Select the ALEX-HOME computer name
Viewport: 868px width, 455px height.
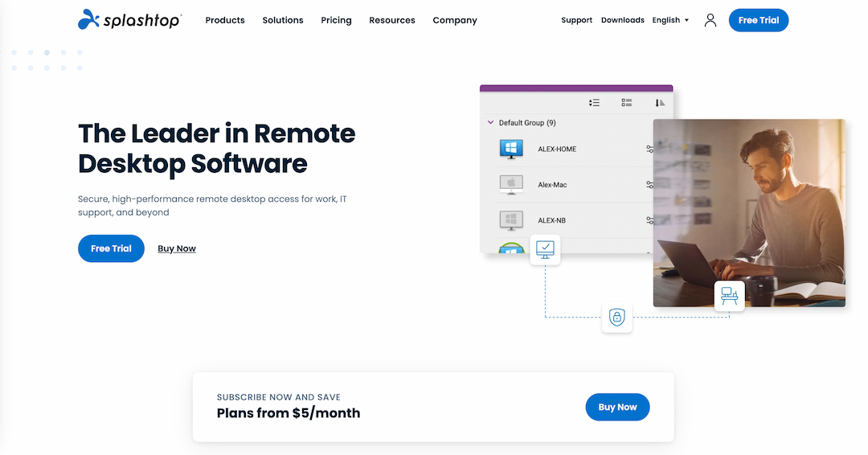557,149
